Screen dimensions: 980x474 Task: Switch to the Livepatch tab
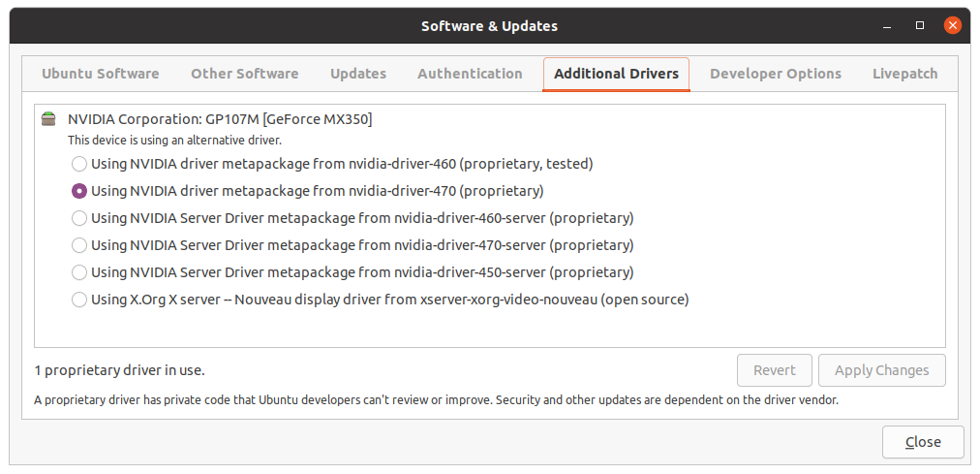(905, 74)
